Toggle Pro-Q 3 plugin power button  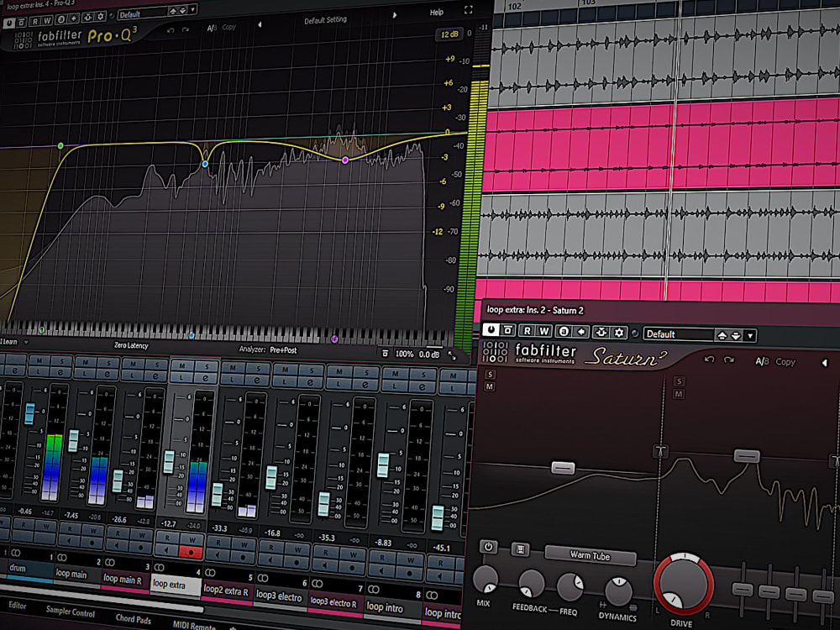click(x=9, y=23)
